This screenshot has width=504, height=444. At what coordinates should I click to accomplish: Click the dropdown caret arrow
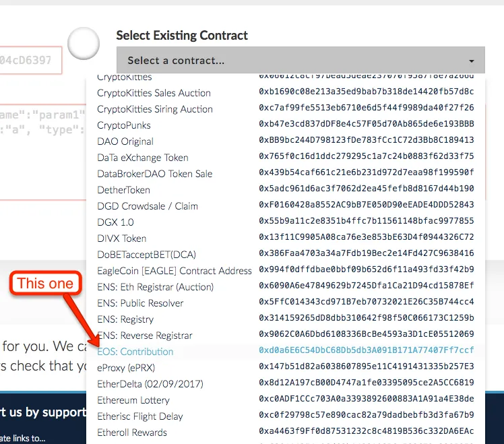pos(471,61)
